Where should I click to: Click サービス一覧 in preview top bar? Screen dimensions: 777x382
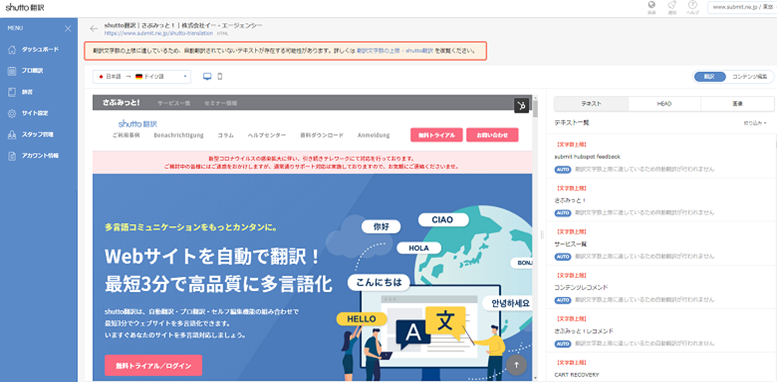point(173,103)
